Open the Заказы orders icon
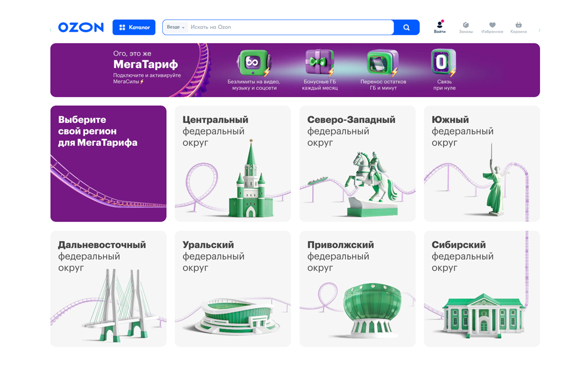Viewport: 588px width, 368px height. click(466, 27)
